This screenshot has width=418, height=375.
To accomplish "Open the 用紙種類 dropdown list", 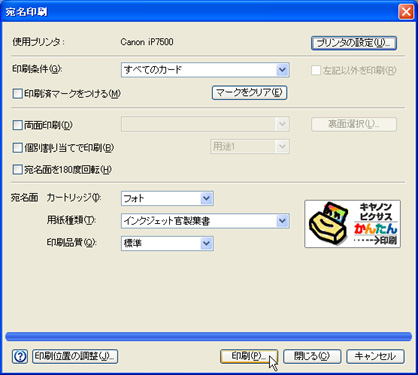I will [205, 221].
